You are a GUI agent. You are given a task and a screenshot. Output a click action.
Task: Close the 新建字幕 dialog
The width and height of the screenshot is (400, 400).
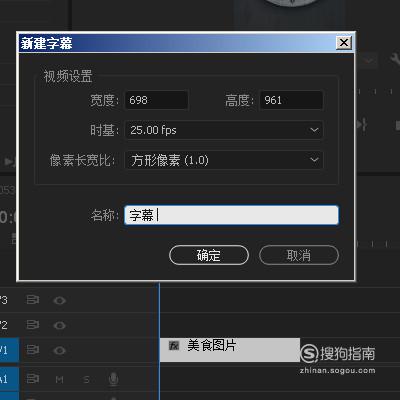point(344,43)
